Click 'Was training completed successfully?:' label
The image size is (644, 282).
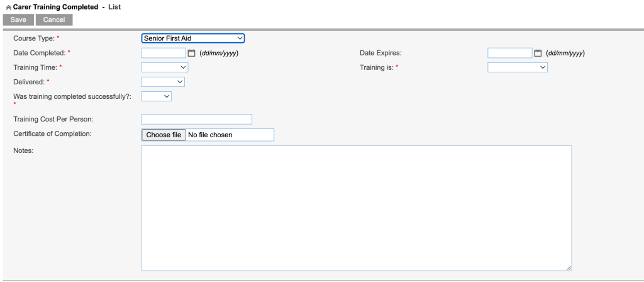click(x=72, y=96)
